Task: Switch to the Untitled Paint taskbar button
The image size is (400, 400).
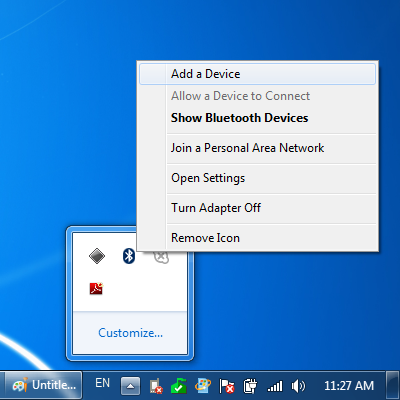Action: pyautogui.click(x=43, y=386)
